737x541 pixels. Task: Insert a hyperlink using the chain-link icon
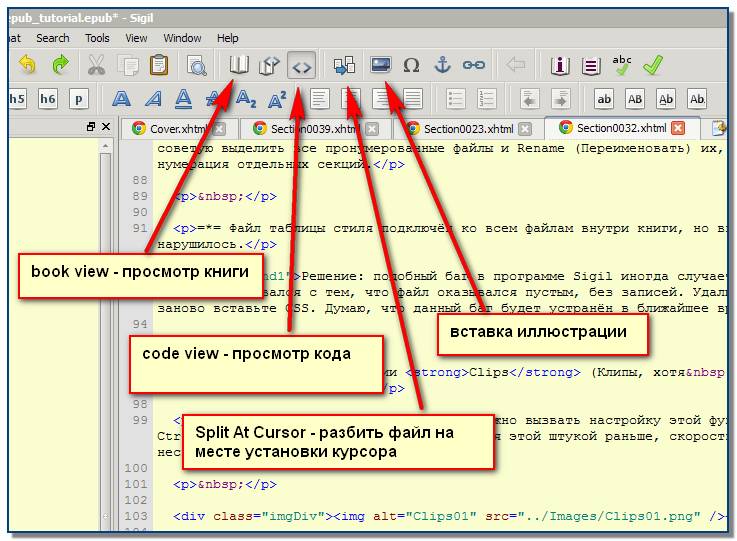pyautogui.click(x=473, y=65)
